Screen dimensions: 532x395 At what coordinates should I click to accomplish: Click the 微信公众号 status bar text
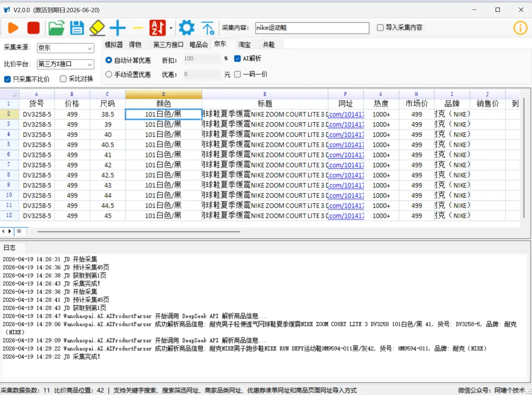pyautogui.click(x=491, y=390)
